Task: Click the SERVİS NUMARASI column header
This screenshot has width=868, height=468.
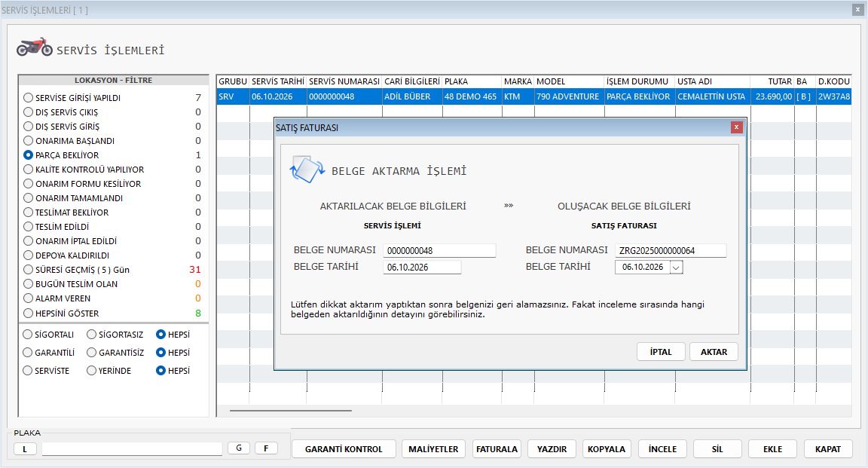Action: 344,81
